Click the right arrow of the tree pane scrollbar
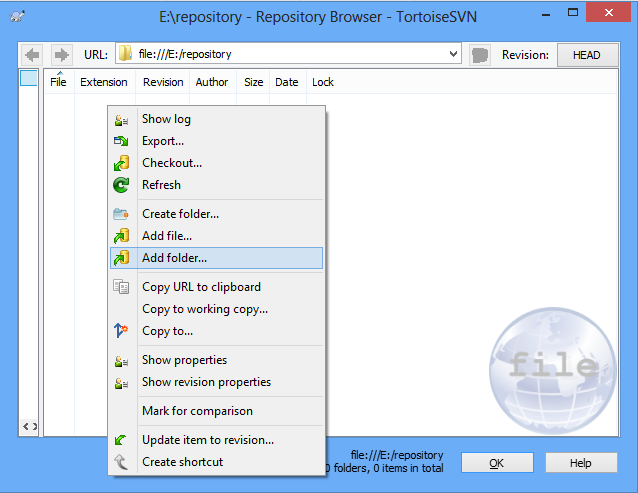 pos(35,426)
